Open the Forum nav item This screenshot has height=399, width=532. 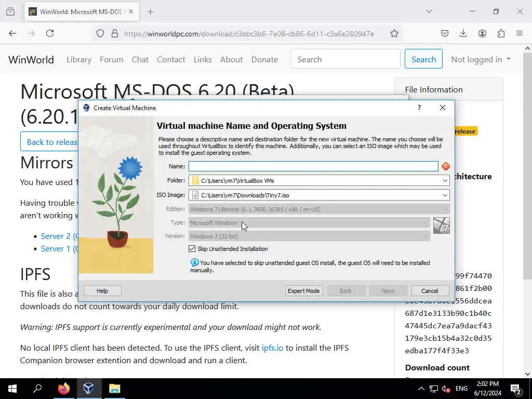coord(111,59)
